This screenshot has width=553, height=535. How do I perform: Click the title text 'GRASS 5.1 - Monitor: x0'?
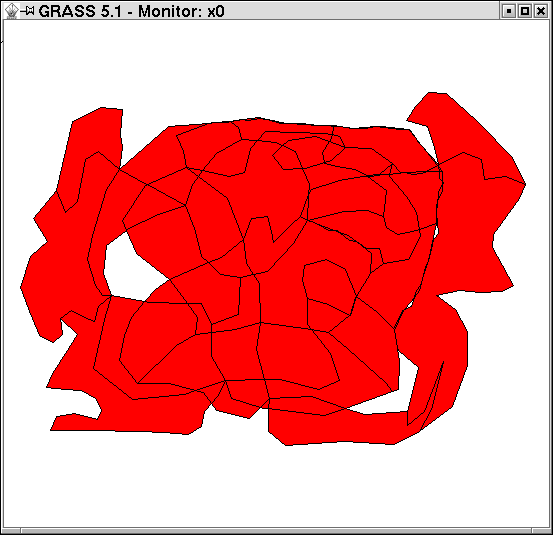pos(131,11)
